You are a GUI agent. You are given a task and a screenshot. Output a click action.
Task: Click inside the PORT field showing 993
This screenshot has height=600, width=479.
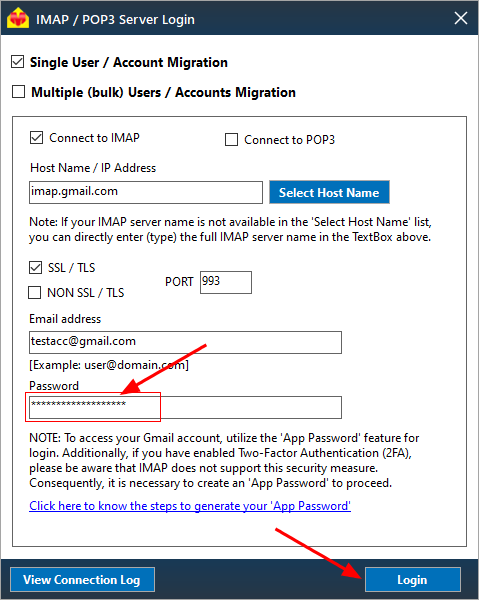[x=226, y=282]
